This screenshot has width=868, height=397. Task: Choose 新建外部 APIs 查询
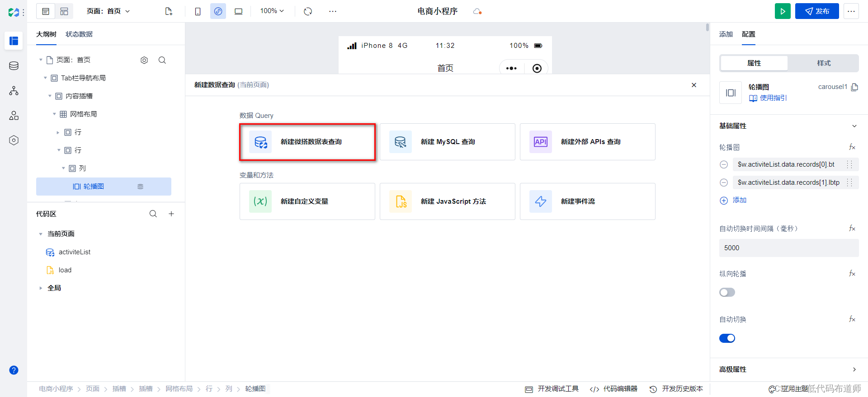pos(588,142)
